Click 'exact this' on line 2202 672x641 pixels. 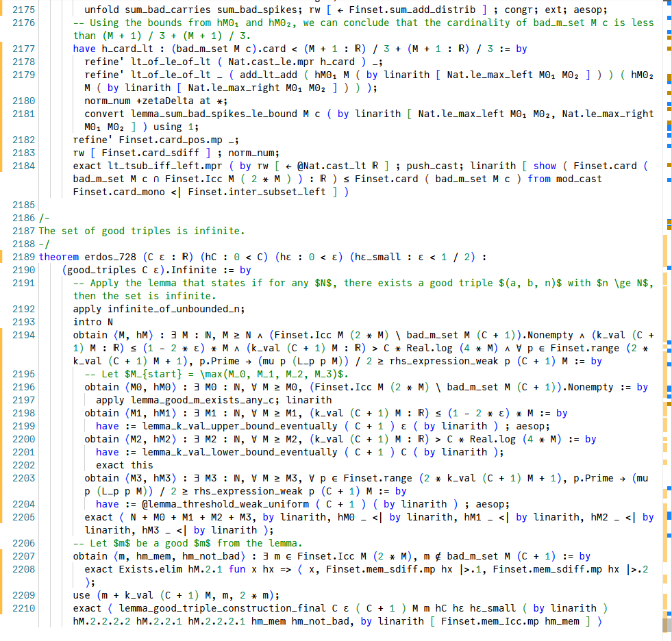pyautogui.click(x=124, y=465)
